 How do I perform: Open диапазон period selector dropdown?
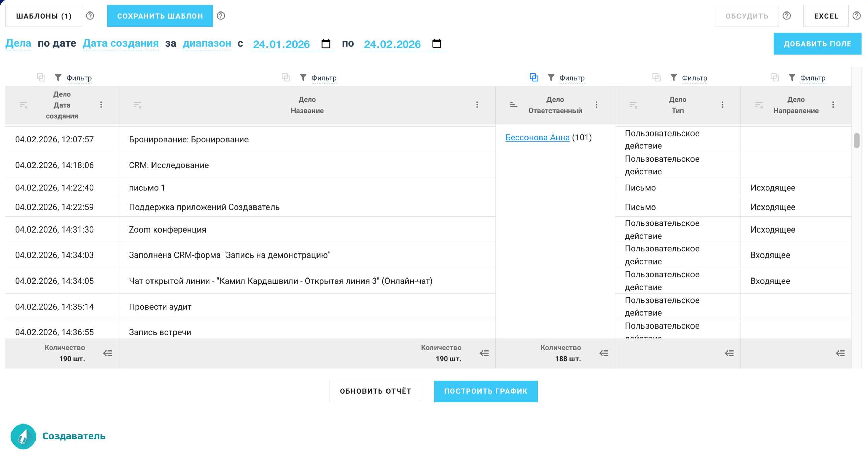pos(207,43)
